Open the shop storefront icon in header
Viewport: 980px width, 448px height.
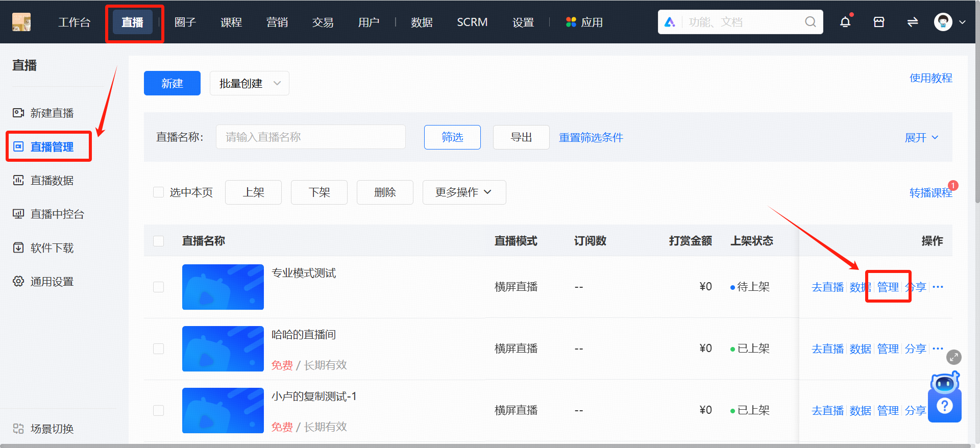(879, 22)
